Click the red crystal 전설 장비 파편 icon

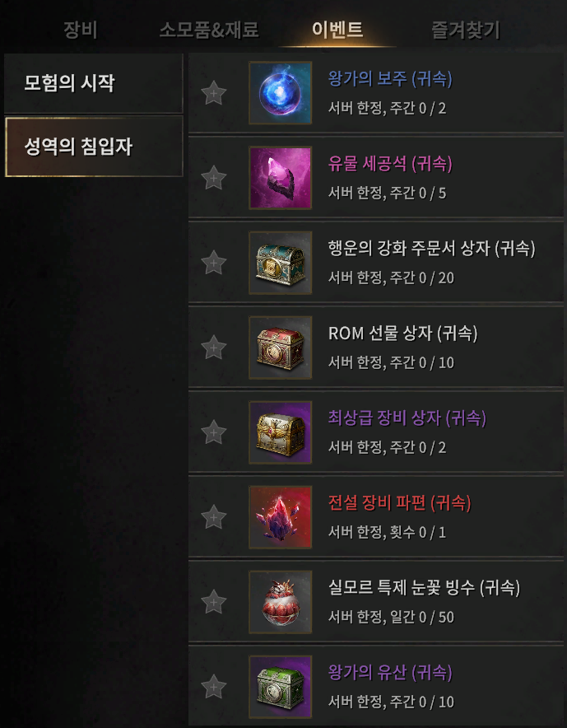(281, 517)
